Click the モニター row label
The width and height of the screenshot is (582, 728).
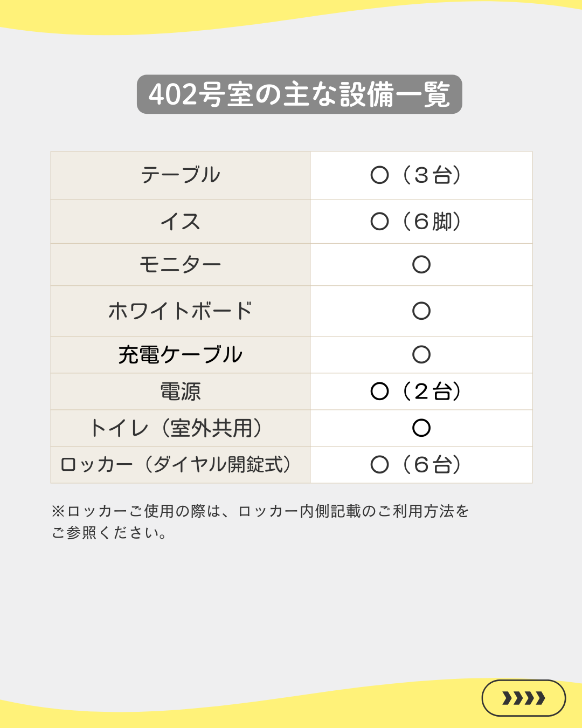[181, 265]
